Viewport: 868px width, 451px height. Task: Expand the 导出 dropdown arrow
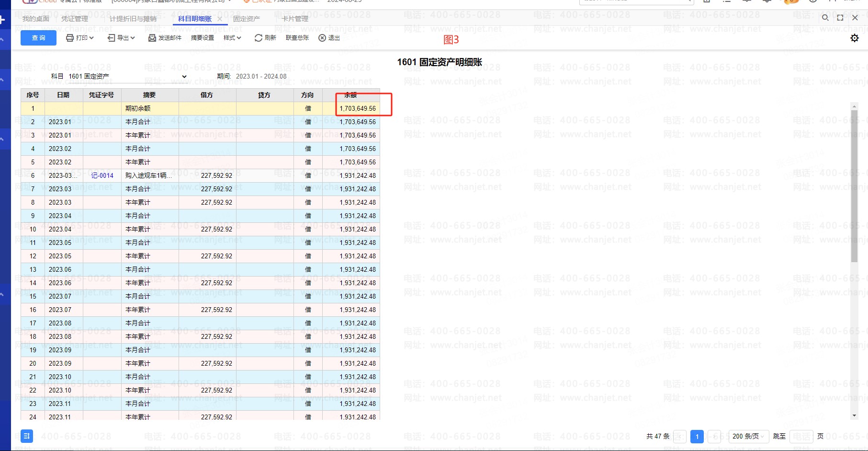coord(133,38)
